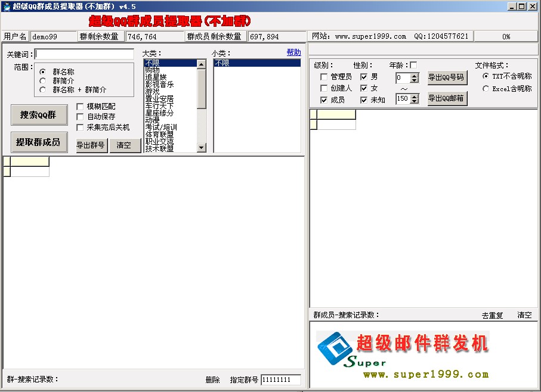This screenshot has width=541, height=392.
Task: Select 游戏 category in 大类 list
Action: pos(171,92)
